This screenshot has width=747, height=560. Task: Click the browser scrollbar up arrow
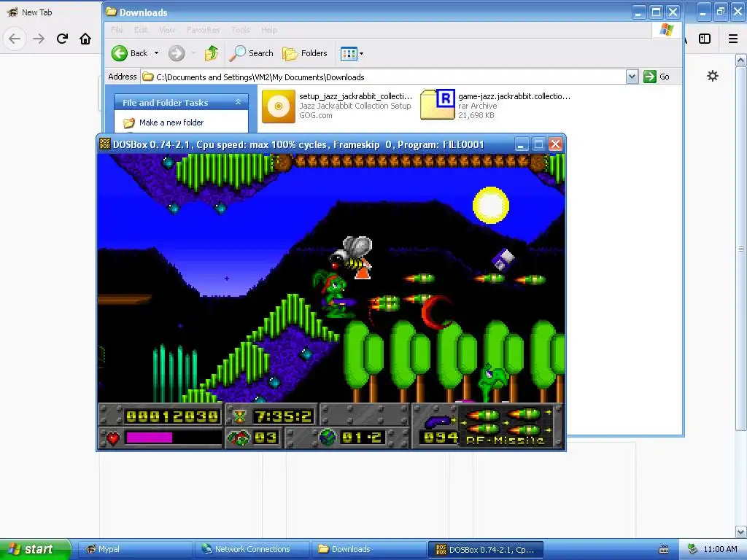point(741,60)
